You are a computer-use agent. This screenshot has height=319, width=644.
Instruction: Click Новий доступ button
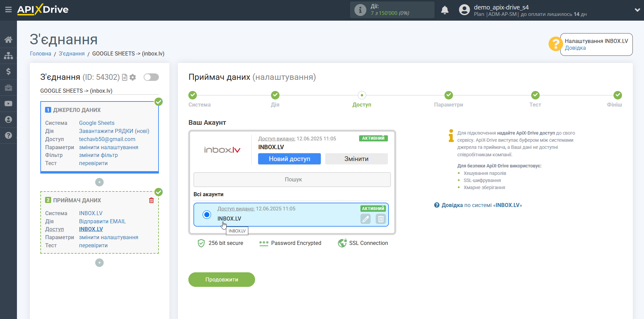coord(289,159)
